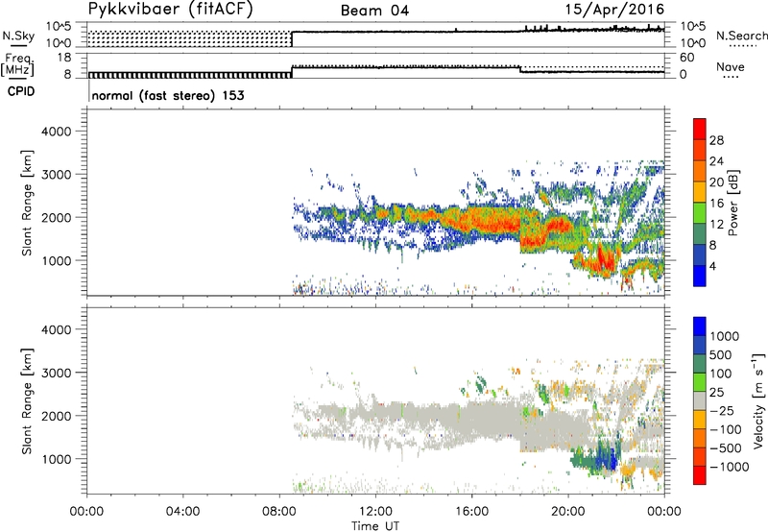Screen dimensions: 768x532
Task: Click the 08:00 time axis tick label
Action: (x=278, y=511)
